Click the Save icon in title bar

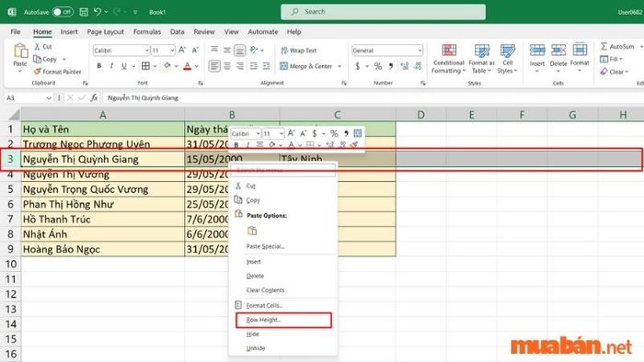tap(84, 12)
